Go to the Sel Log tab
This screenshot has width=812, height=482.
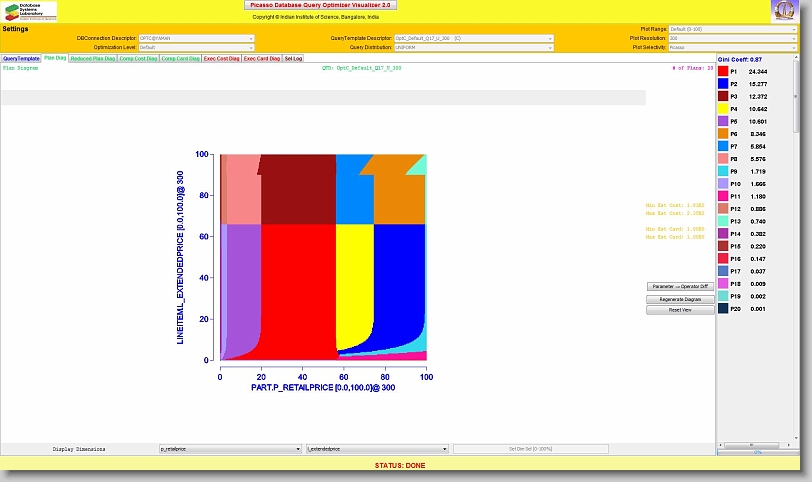(294, 59)
